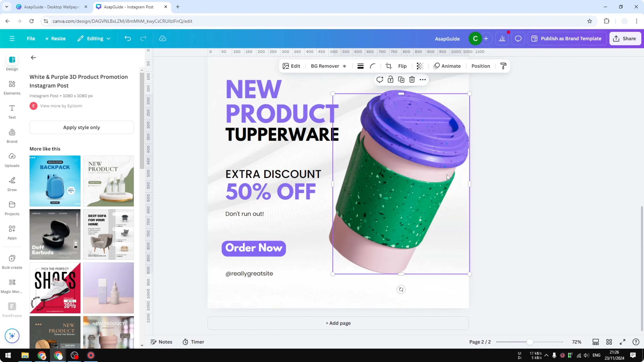Toggle the grid pages view
The image size is (644, 362).
(x=609, y=342)
